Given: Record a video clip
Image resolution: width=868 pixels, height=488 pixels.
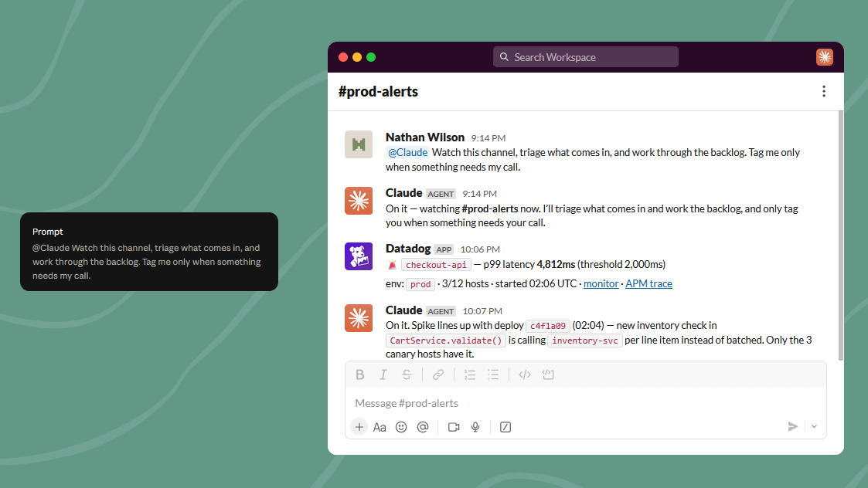Looking at the screenshot, I should coord(454,426).
